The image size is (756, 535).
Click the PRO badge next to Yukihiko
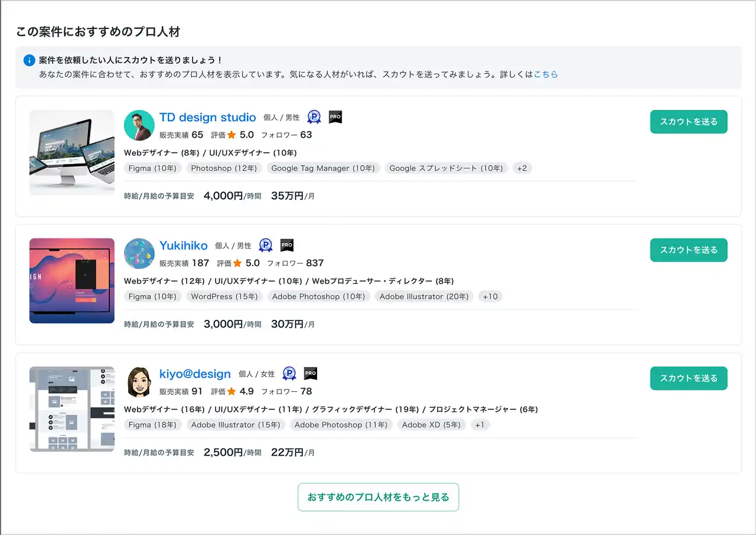[287, 245]
